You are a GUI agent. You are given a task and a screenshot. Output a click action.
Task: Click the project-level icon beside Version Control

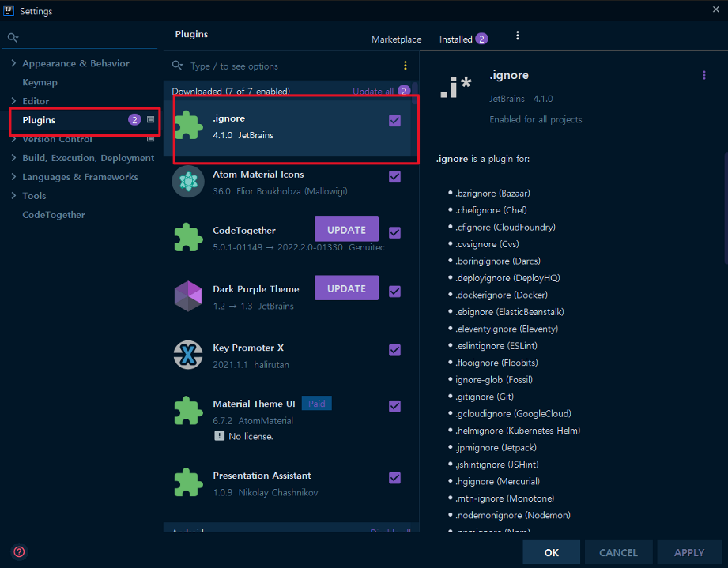(150, 139)
